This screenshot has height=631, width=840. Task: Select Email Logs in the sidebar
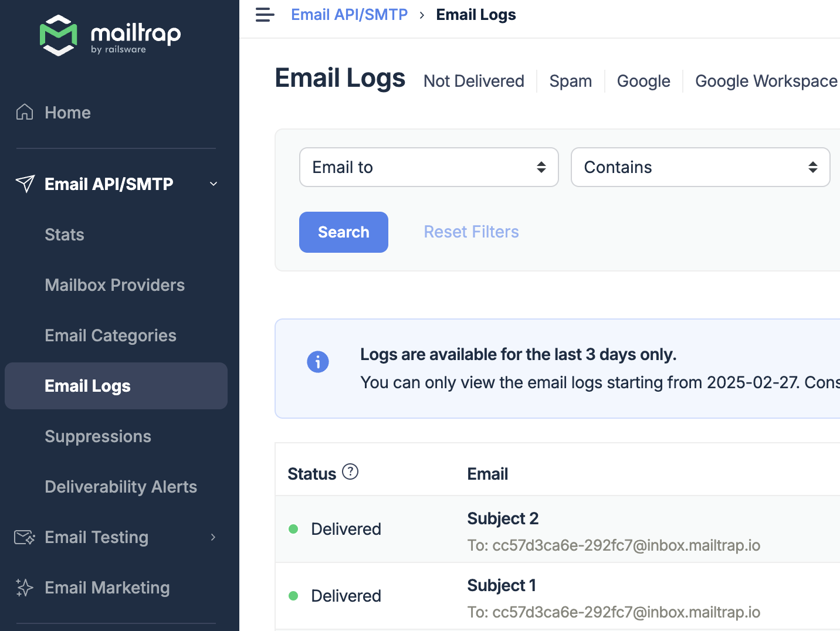[x=116, y=386]
